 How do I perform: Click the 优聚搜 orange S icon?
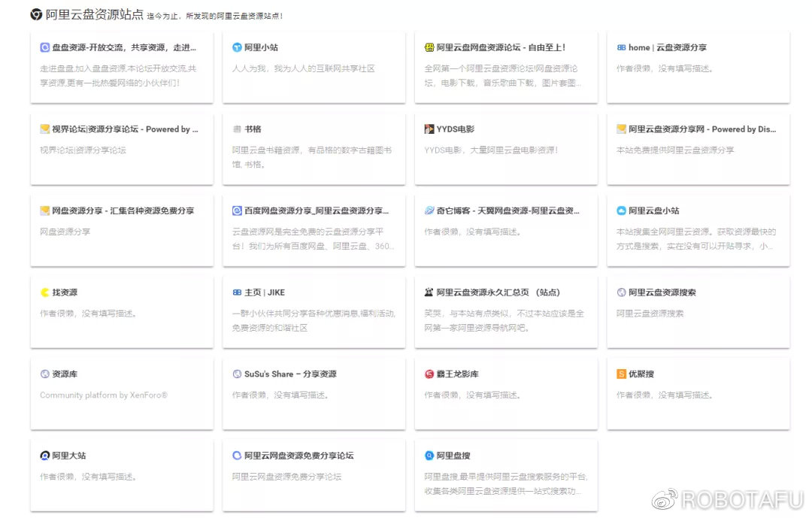(x=622, y=374)
